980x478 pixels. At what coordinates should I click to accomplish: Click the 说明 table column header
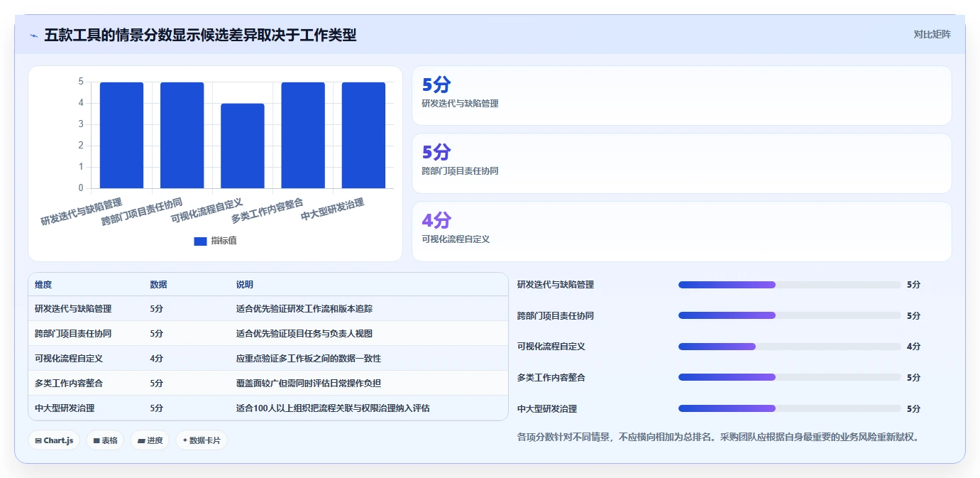point(245,284)
